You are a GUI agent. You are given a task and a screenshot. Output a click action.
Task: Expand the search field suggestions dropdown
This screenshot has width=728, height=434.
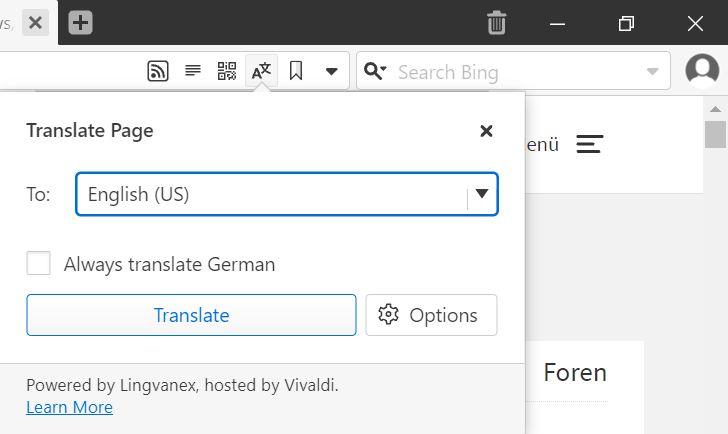652,71
